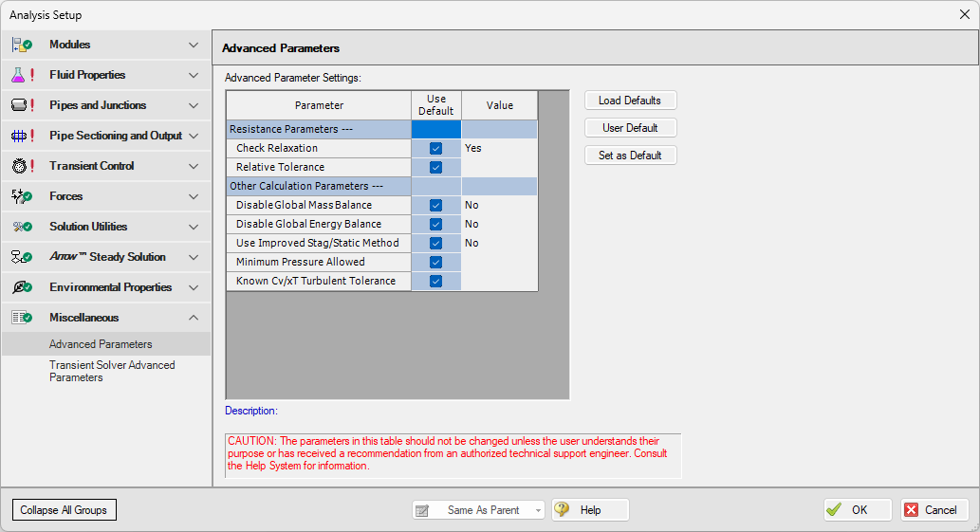Click the User Default button
The height and width of the screenshot is (532, 980).
pyautogui.click(x=631, y=128)
